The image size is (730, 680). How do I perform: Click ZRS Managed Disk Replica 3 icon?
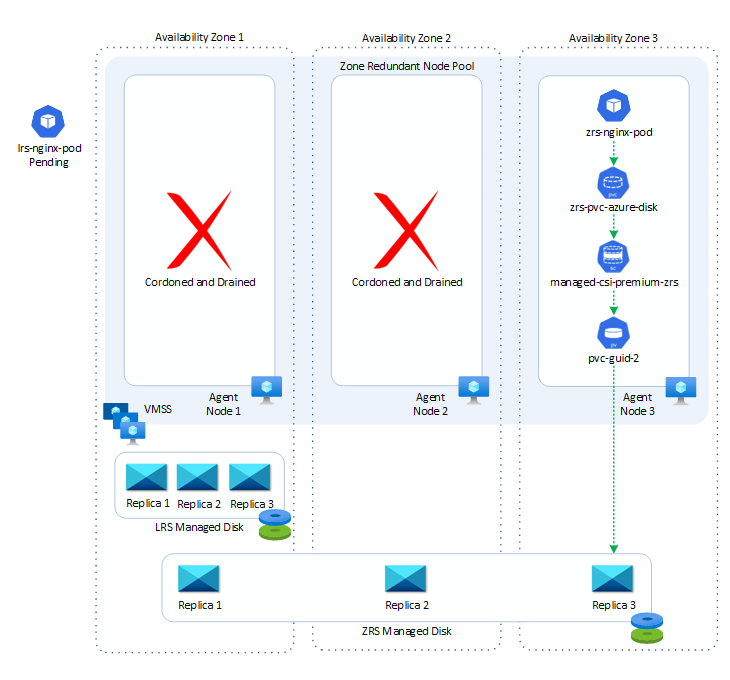612,578
